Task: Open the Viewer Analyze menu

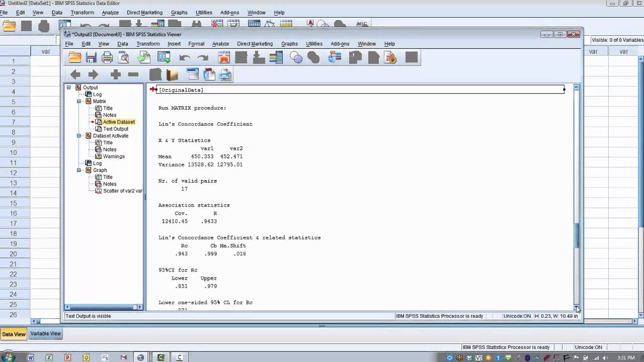Action: pos(220,44)
